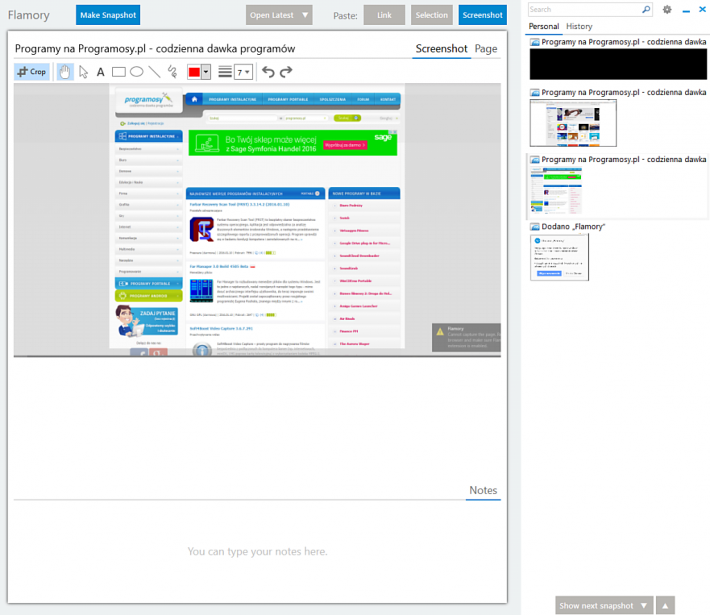
Task: Click the red color swatch
Action: 194,72
